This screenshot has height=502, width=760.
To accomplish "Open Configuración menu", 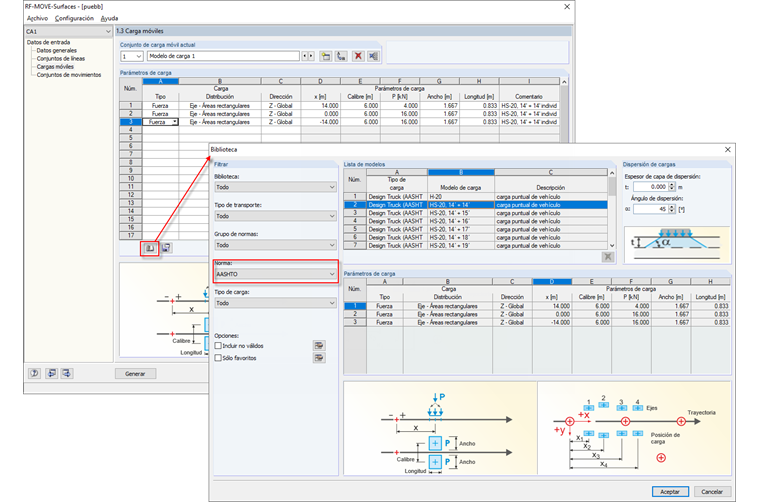I will (74, 18).
